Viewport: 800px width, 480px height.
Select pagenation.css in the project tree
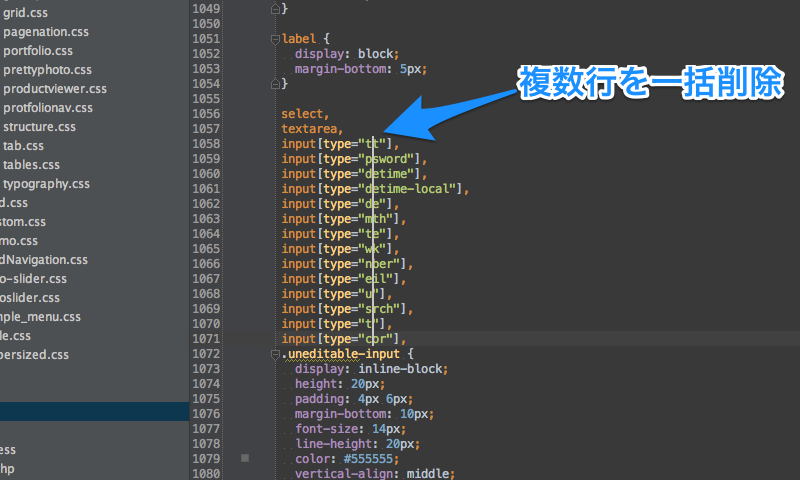click(x=49, y=31)
